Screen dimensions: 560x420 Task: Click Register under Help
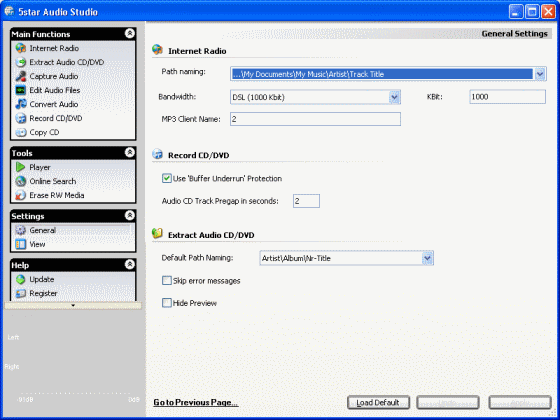[x=43, y=293]
